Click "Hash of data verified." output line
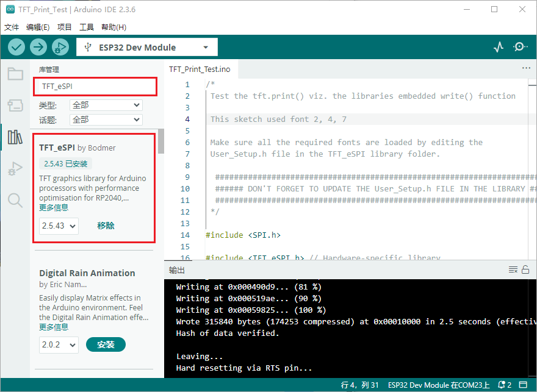This screenshot has width=537, height=392. pyautogui.click(x=228, y=333)
